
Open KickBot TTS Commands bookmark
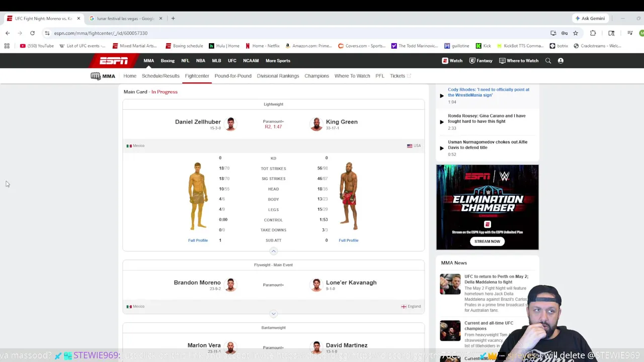click(x=520, y=46)
